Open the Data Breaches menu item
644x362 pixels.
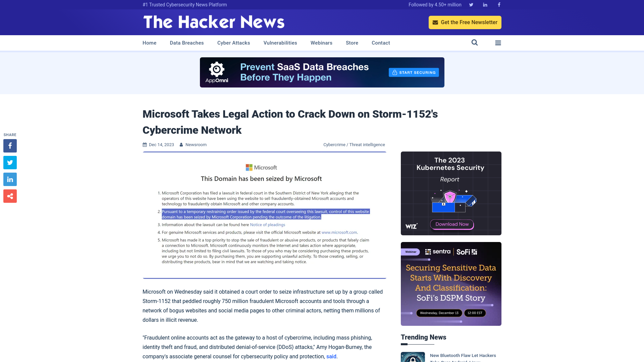[x=186, y=43]
